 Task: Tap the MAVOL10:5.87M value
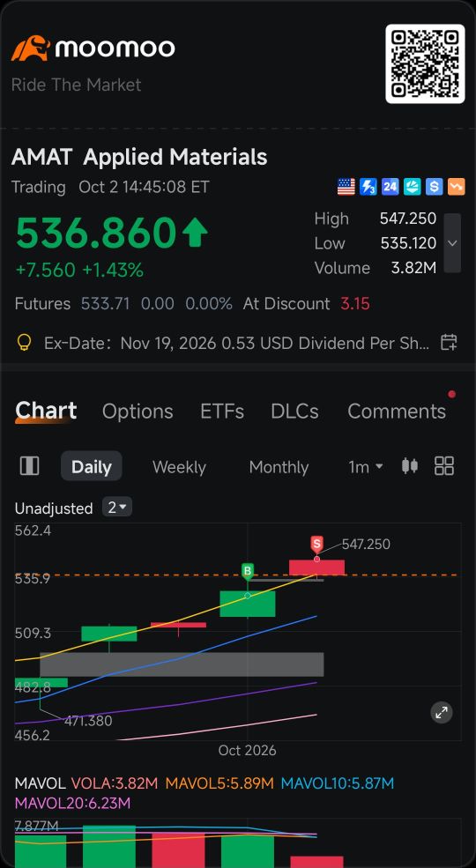(338, 783)
